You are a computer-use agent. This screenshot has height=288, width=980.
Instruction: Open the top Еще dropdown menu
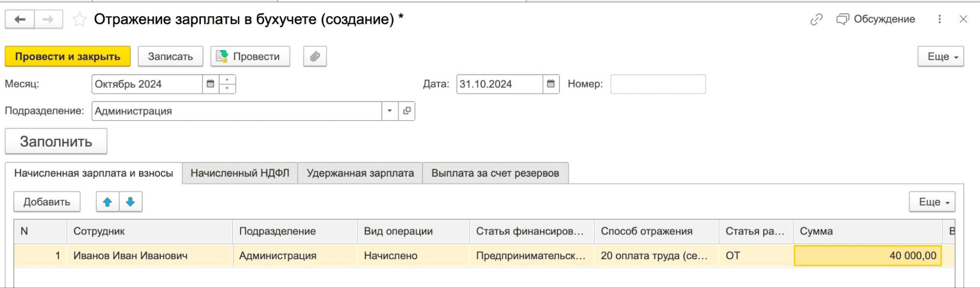pyautogui.click(x=940, y=56)
